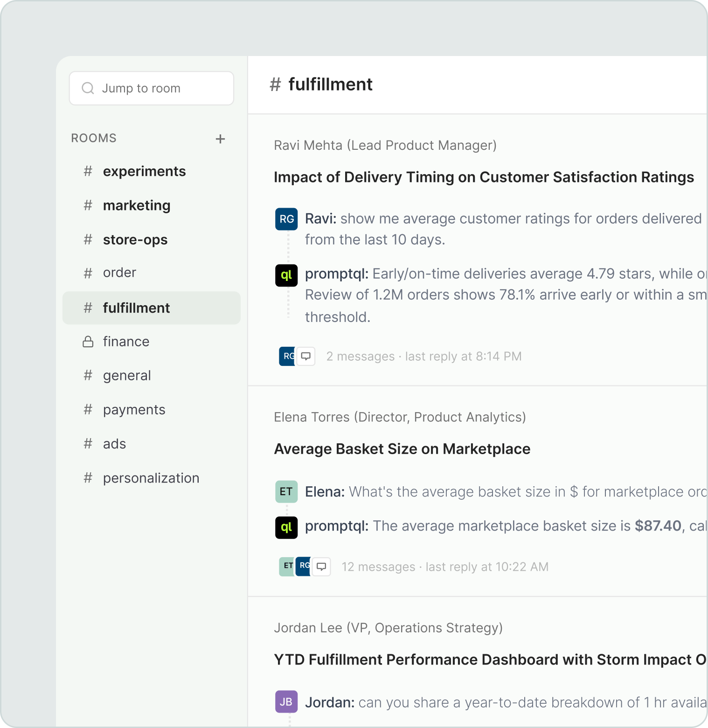Click Elena's ET avatar icon
This screenshot has width=708, height=728.
click(x=286, y=491)
